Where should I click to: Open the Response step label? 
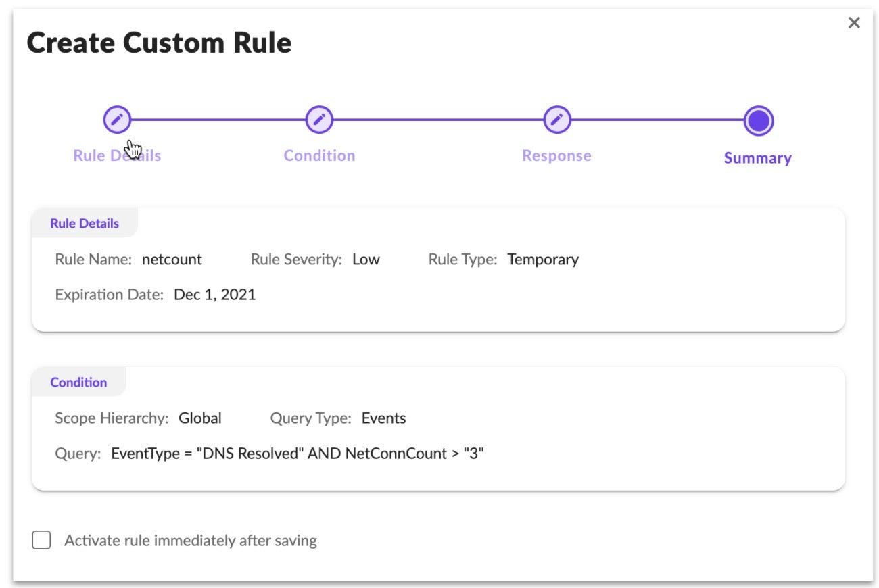pyautogui.click(x=556, y=155)
